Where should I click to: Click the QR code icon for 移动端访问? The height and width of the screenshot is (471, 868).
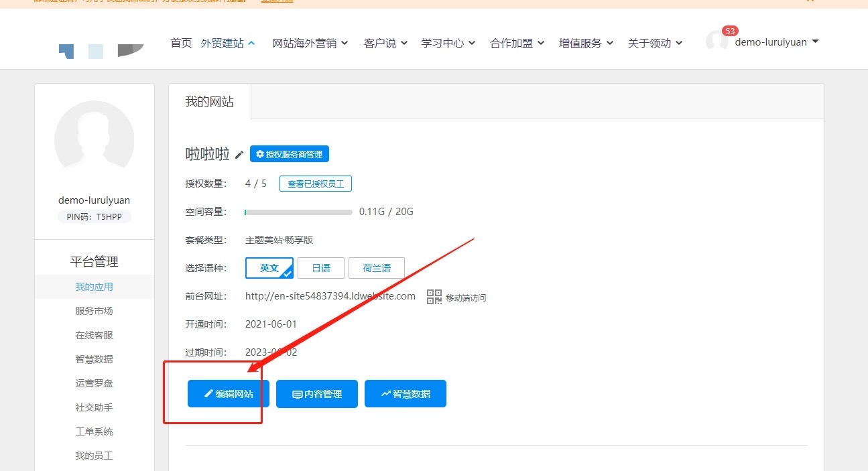434,297
